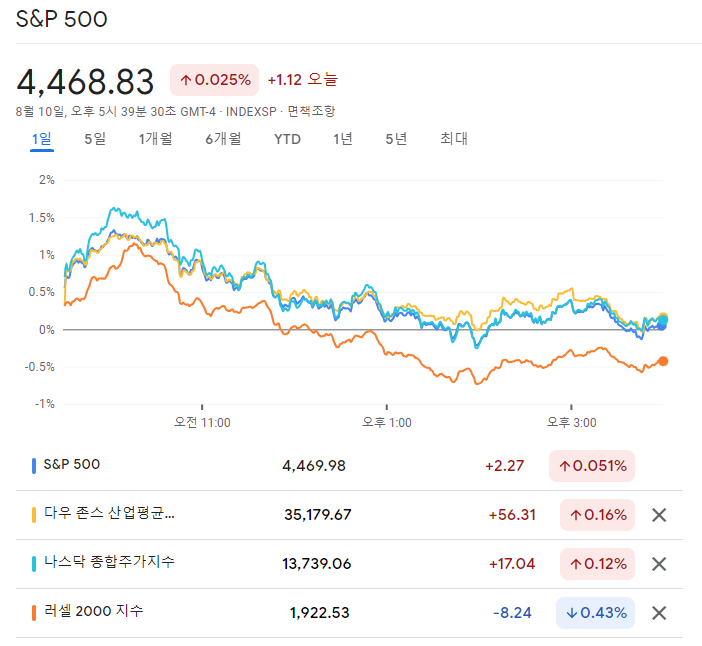Image resolution: width=702 pixels, height=646 pixels.
Task: Select the 1일 time range tab
Action: click(x=42, y=139)
